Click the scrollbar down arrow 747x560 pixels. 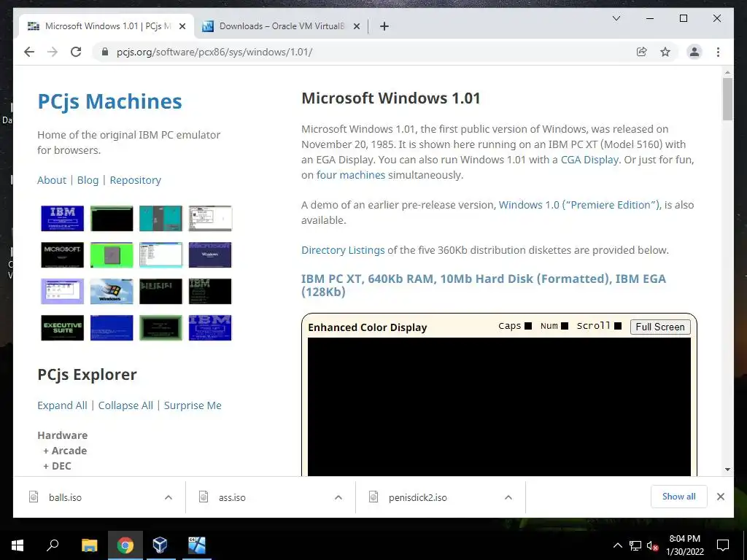pos(727,470)
